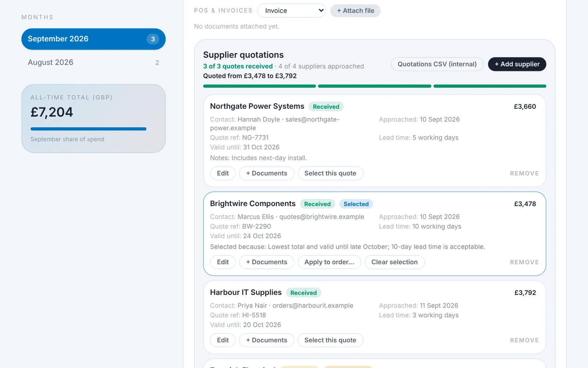
Task: Add a new supplier
Action: point(517,64)
